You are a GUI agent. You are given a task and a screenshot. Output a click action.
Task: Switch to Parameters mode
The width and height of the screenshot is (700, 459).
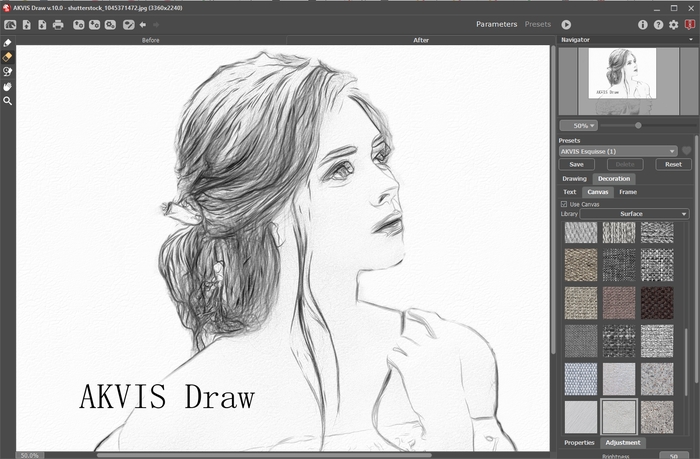(496, 24)
